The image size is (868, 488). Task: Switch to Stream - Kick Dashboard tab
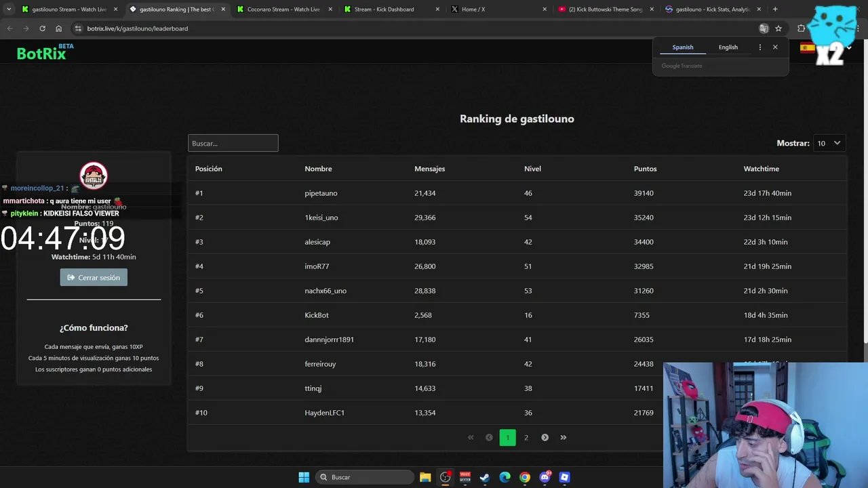pos(391,9)
